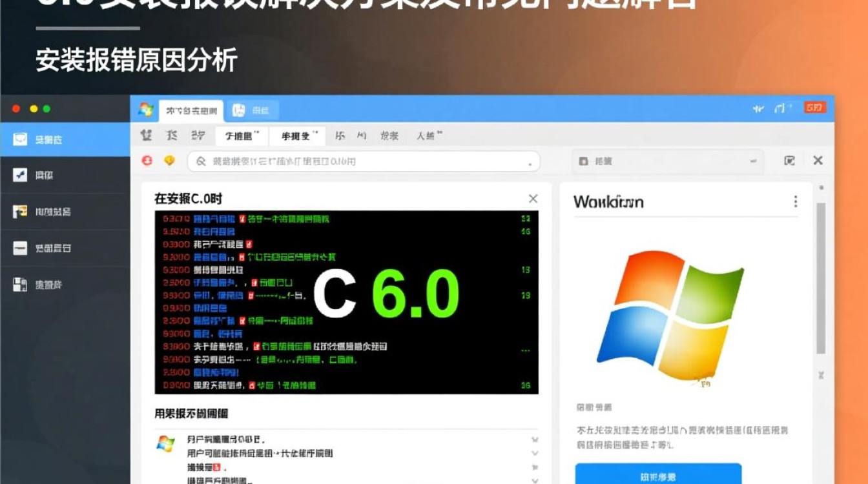Click the 在安报C.0时 panel heading
868x484 pixels.
point(188,199)
